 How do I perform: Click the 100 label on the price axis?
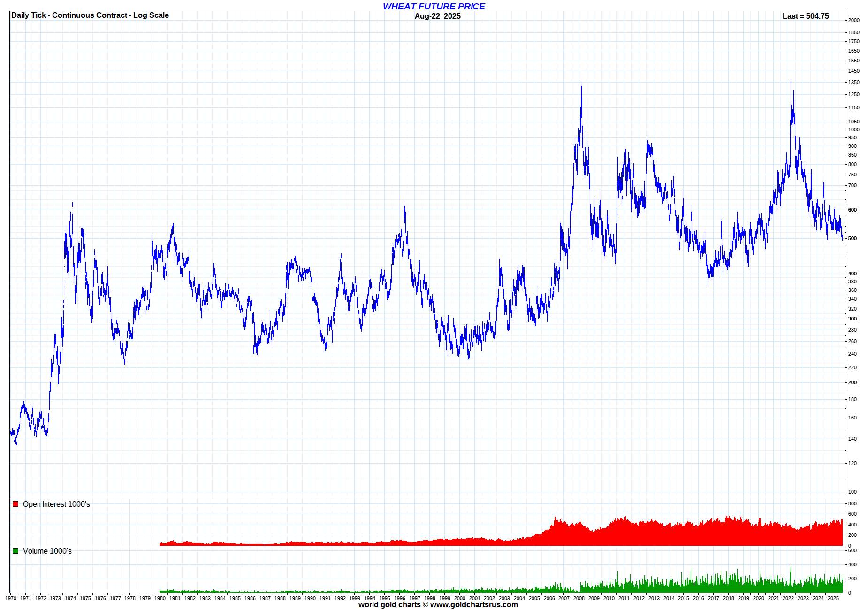(853, 492)
